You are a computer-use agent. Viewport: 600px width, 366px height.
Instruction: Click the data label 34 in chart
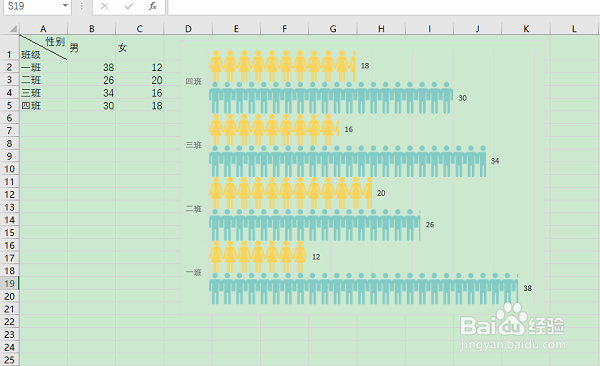(x=495, y=161)
